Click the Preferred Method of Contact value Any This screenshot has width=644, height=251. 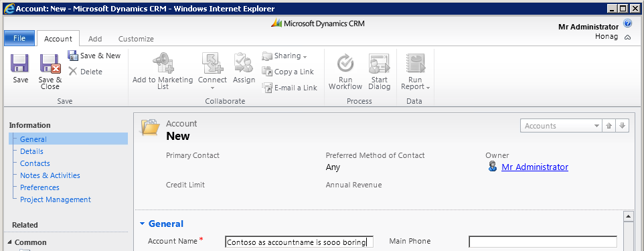tap(333, 167)
